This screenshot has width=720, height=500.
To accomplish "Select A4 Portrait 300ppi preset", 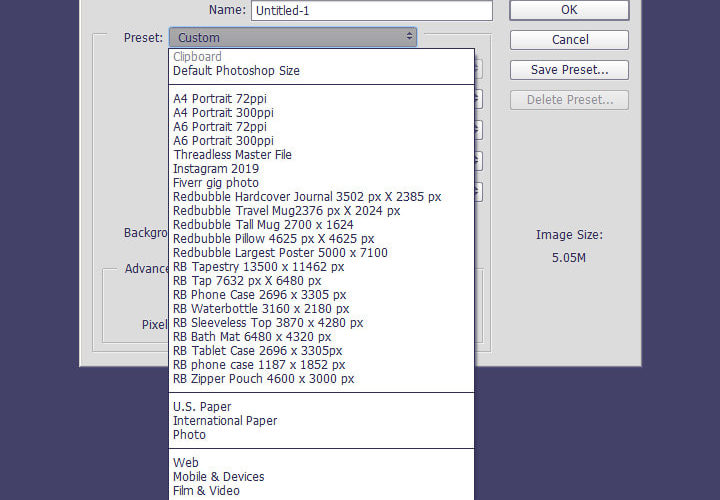I will pos(321,113).
